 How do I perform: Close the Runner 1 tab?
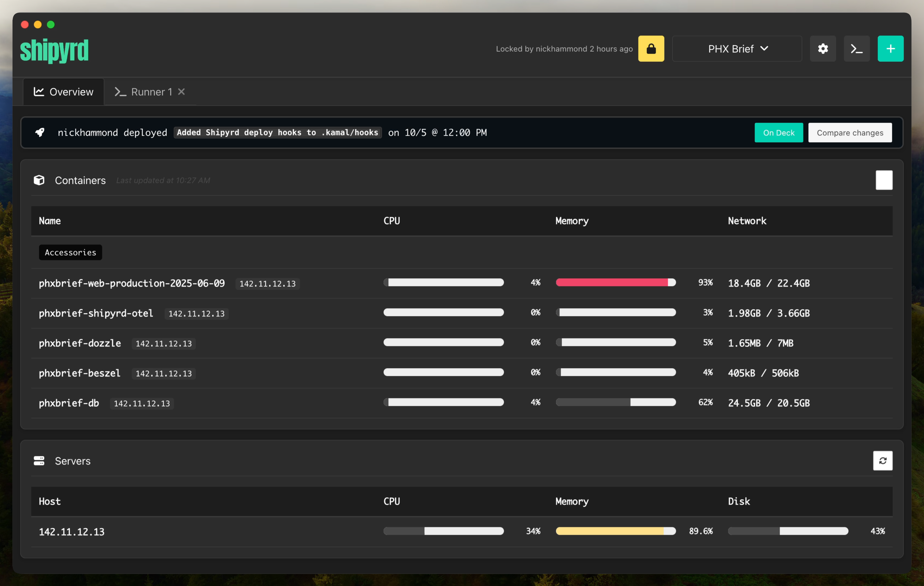pos(182,92)
